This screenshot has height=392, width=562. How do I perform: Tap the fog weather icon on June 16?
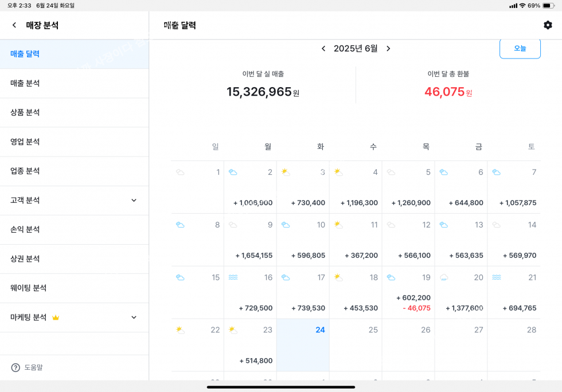pyautogui.click(x=233, y=277)
